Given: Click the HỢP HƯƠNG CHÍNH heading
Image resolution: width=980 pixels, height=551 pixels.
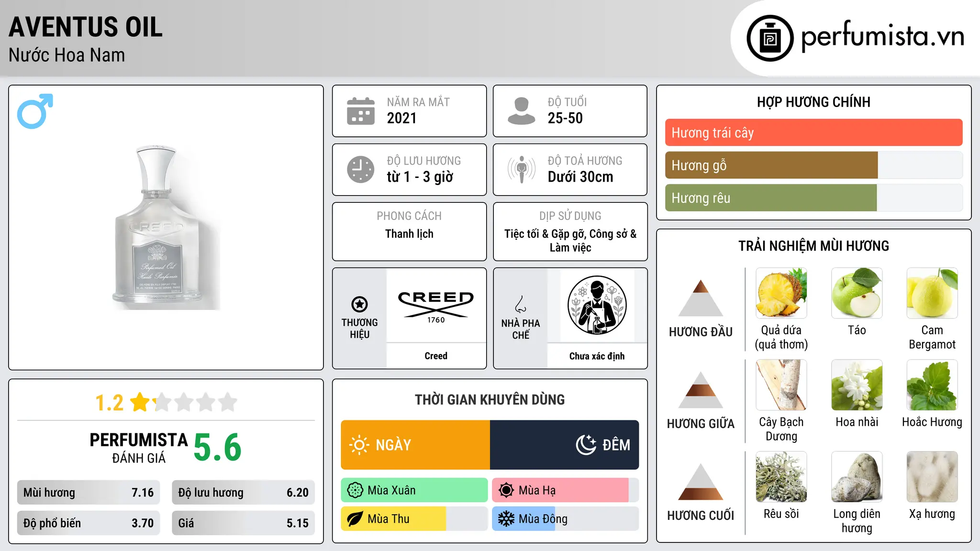Looking at the screenshot, I should 813,102.
